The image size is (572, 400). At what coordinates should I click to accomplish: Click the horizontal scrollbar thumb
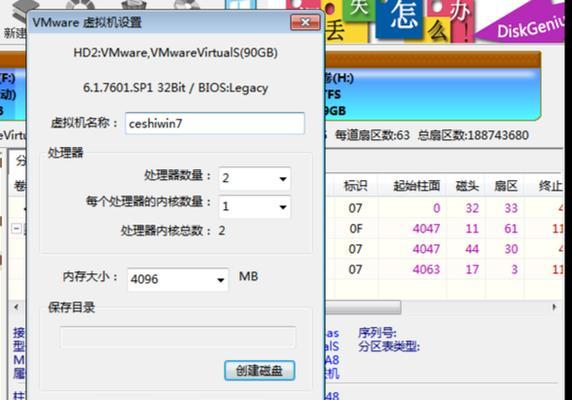click(363, 307)
